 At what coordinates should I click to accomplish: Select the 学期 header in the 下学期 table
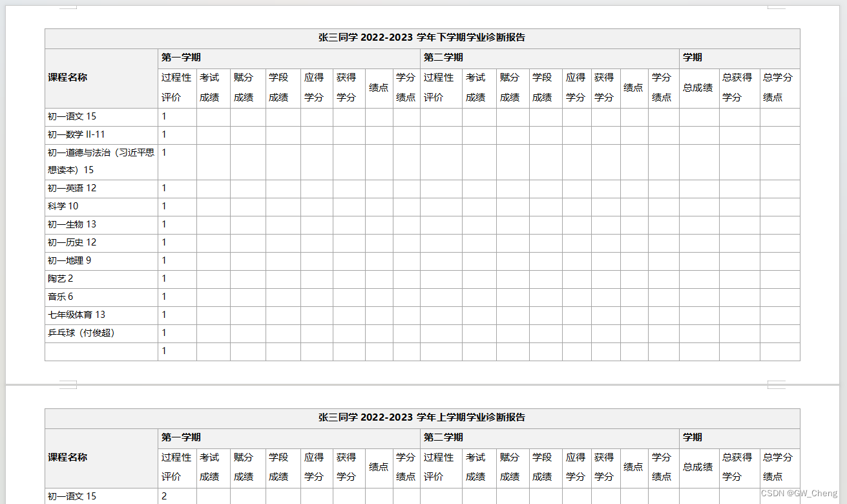tap(693, 58)
